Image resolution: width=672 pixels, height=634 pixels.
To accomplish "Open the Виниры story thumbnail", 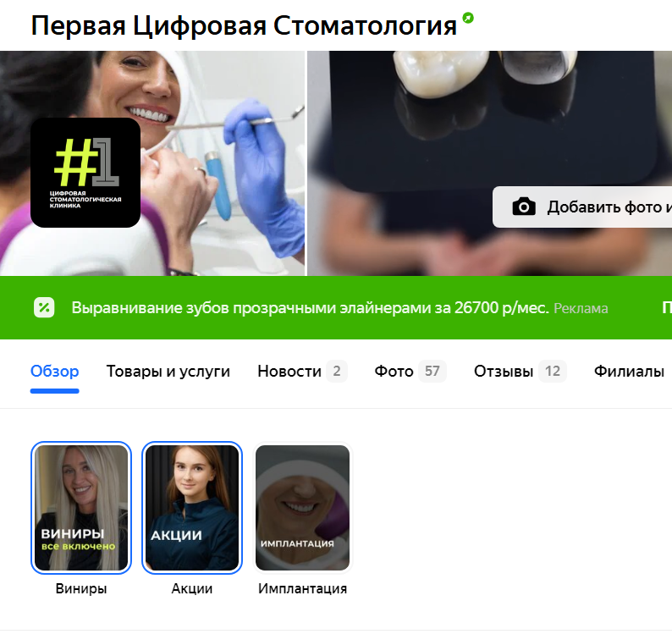I will coord(81,508).
